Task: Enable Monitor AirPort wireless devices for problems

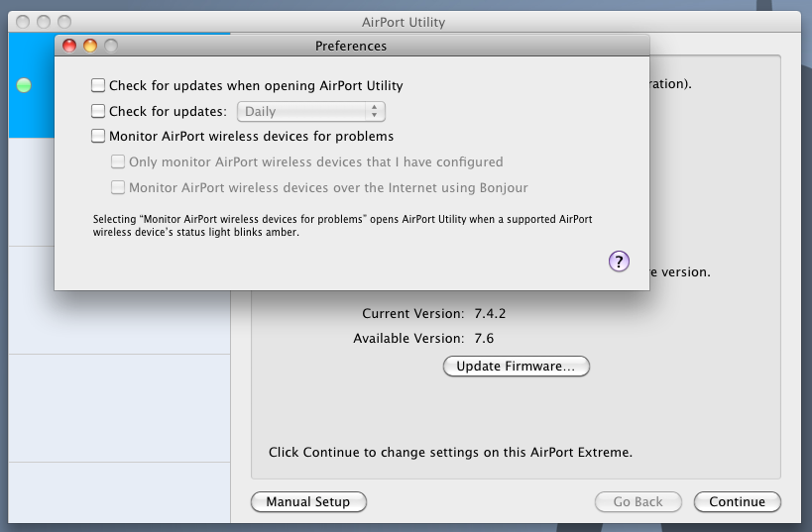Action: coord(98,137)
